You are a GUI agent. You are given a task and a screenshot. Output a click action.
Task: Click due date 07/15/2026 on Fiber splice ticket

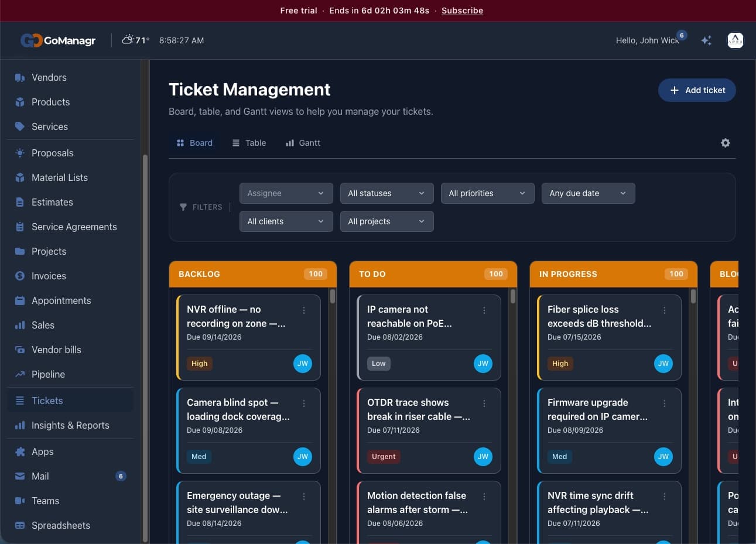point(574,337)
